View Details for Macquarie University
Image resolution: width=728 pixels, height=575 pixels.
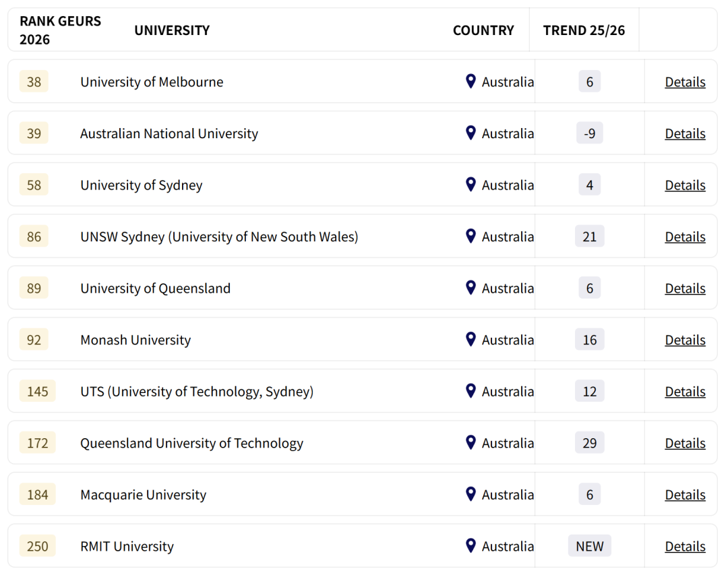tap(685, 495)
